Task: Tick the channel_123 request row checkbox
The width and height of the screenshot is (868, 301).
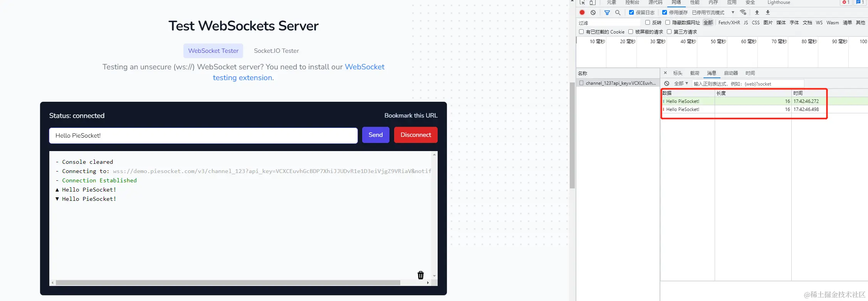Action: [581, 83]
